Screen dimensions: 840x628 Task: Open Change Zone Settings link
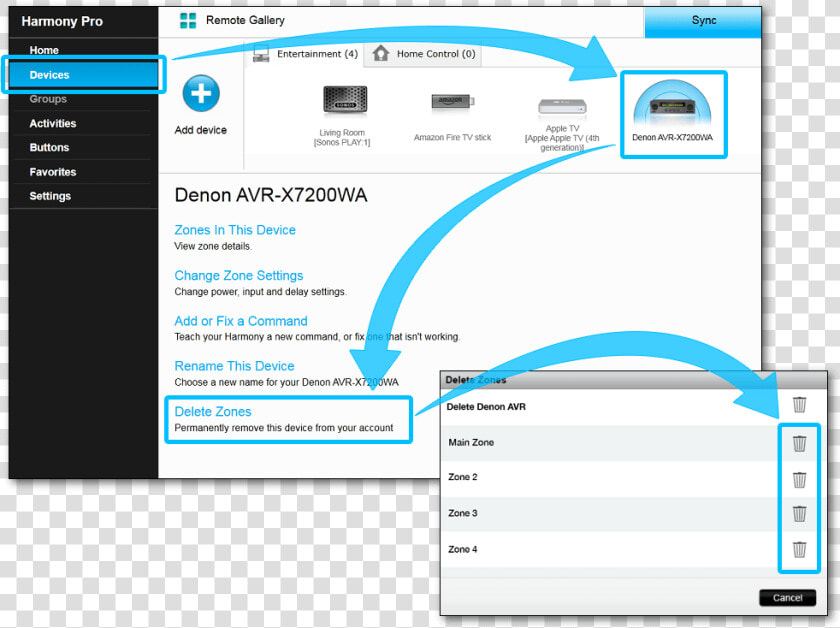point(239,275)
